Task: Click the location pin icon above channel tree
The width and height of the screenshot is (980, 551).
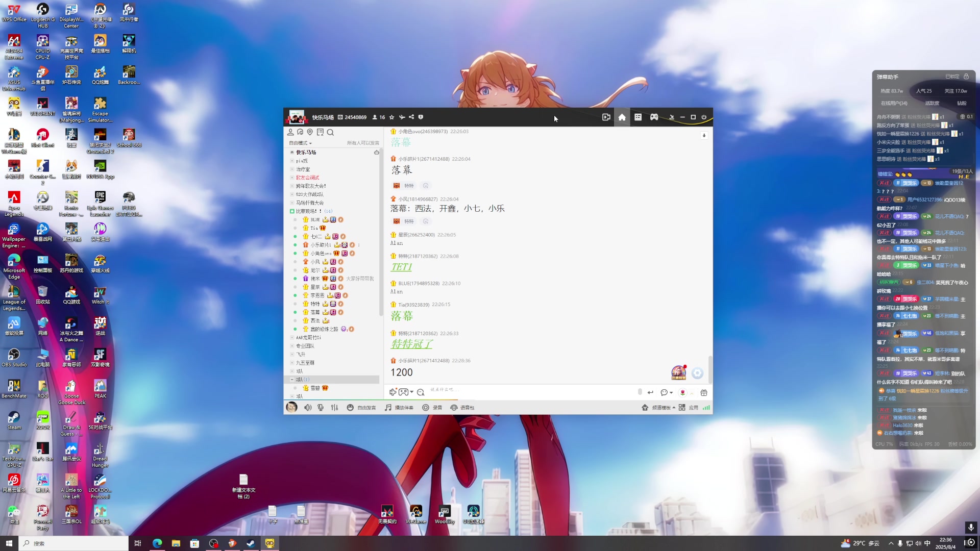Action: click(310, 132)
